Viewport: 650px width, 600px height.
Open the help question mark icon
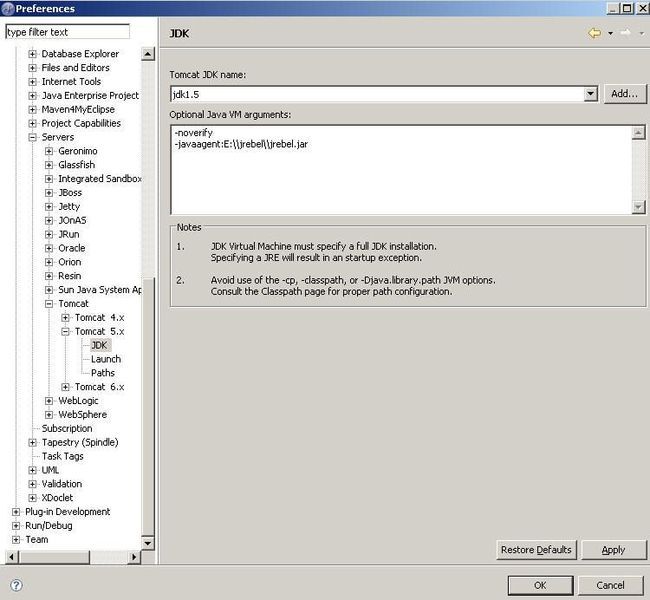point(16,585)
